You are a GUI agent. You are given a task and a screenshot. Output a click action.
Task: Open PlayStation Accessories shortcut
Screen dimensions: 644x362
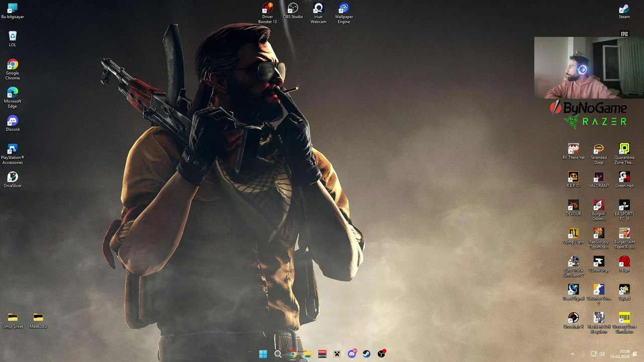tap(13, 154)
